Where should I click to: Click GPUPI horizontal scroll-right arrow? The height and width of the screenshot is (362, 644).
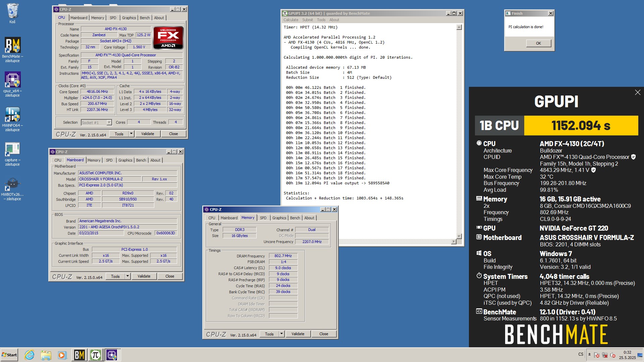coord(454,241)
